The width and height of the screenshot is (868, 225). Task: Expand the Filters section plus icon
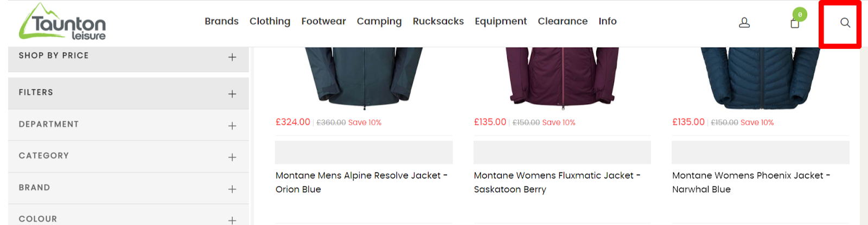(x=232, y=94)
